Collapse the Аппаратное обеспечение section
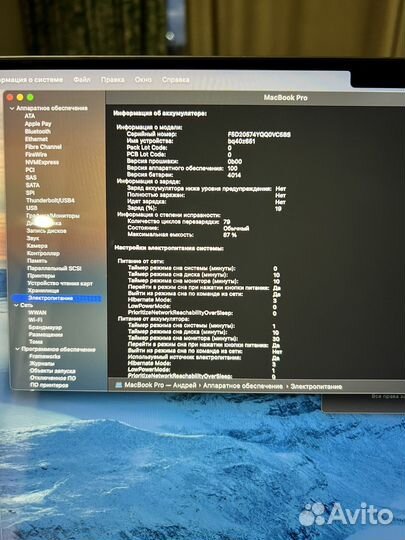Screen dimensions: 405x540 coord(12,108)
